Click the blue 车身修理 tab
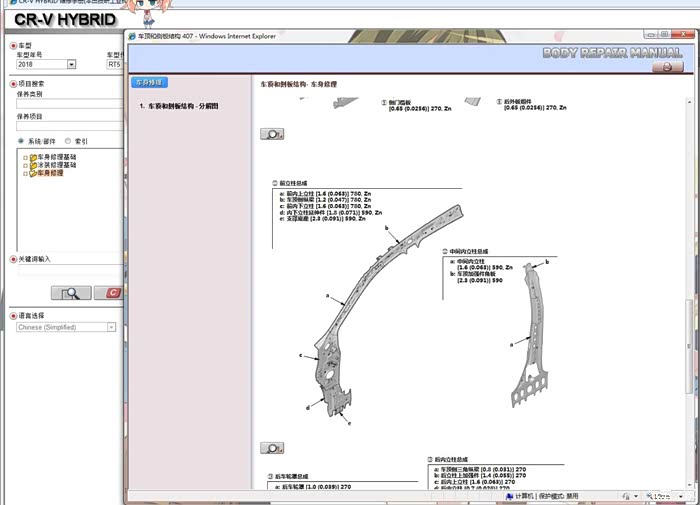The image size is (700, 505). point(150,82)
